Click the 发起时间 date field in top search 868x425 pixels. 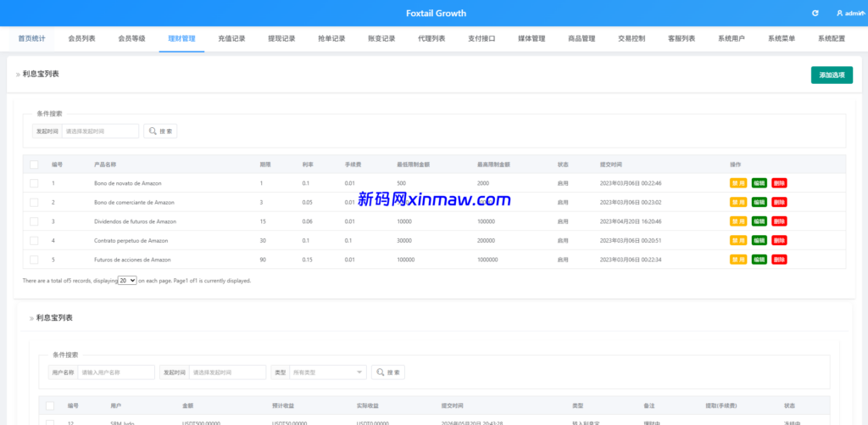coord(100,131)
